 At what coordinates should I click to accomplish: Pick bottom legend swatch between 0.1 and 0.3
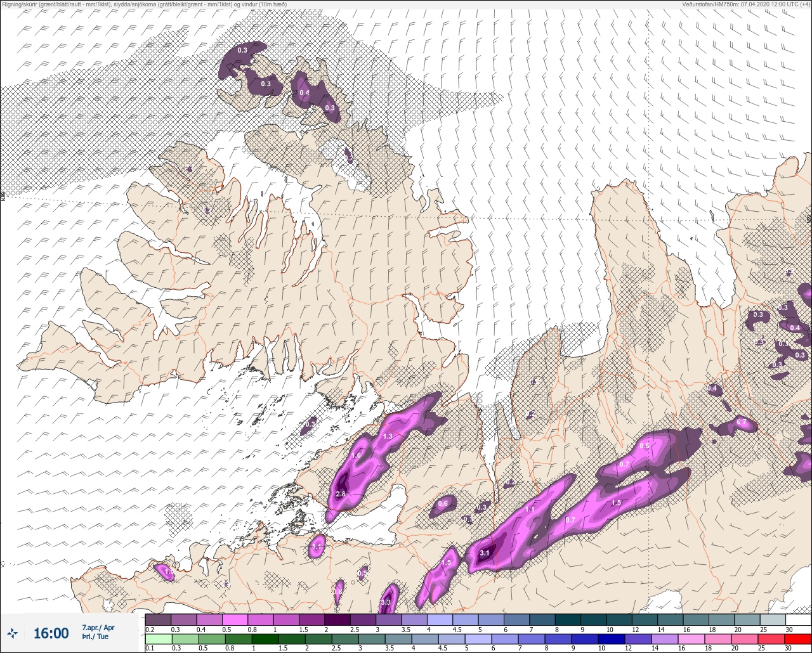[x=158, y=639]
